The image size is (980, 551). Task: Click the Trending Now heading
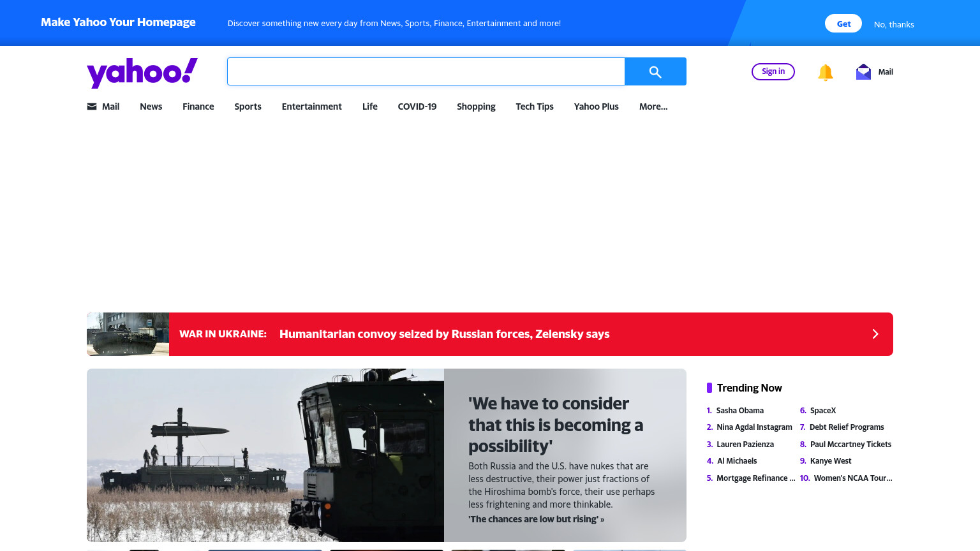point(749,388)
